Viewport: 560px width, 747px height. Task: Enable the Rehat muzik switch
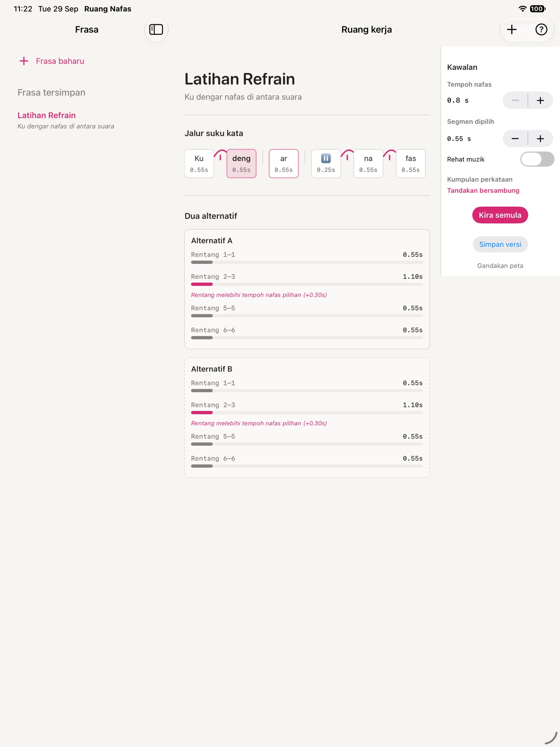pyautogui.click(x=537, y=159)
